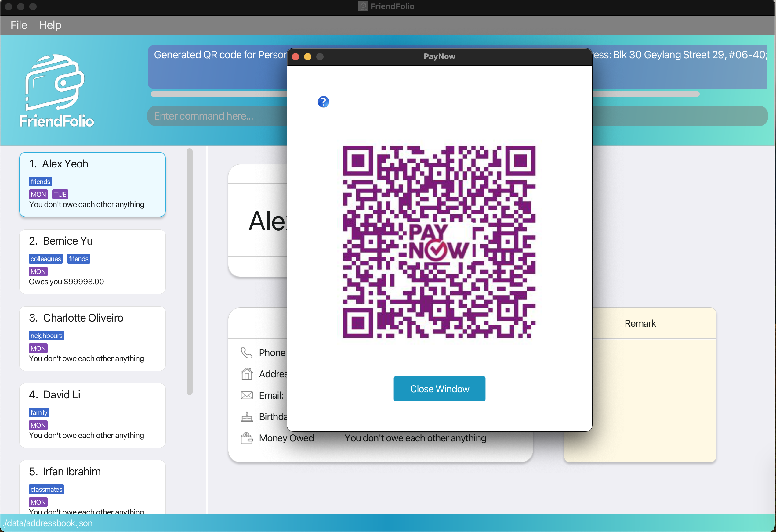
Task: Select Charlotte Oliveiro contact card
Action: tap(92, 338)
